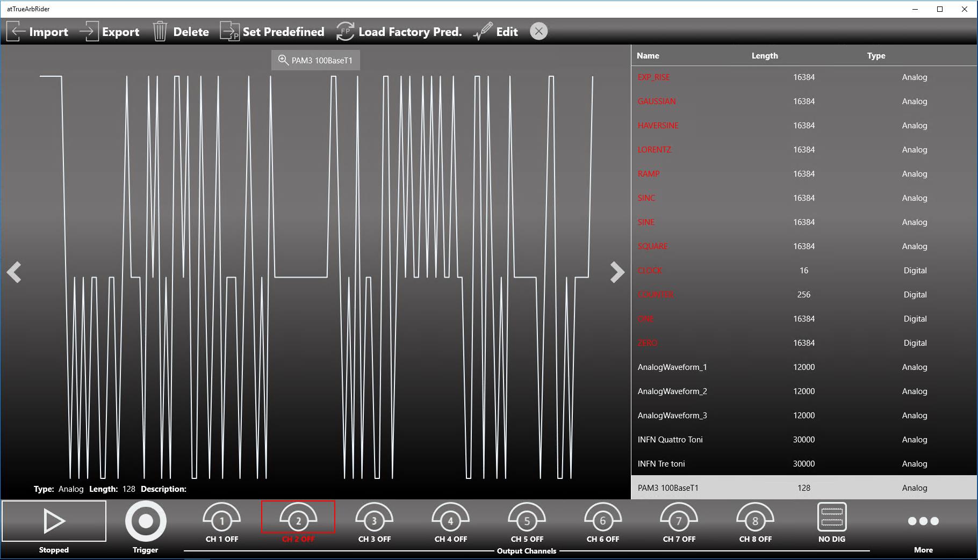Zoom into the PAM3 100BaseT1 waveform preview

click(x=283, y=60)
